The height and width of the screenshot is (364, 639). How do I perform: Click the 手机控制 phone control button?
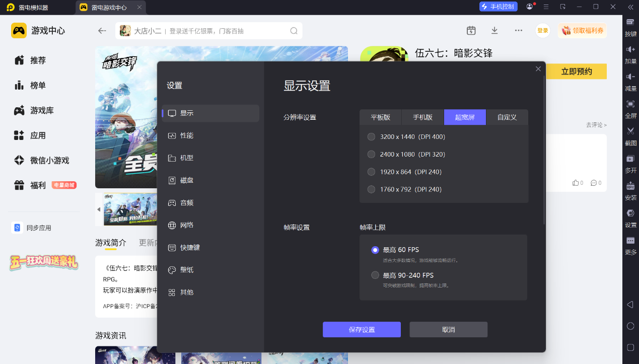(x=499, y=7)
